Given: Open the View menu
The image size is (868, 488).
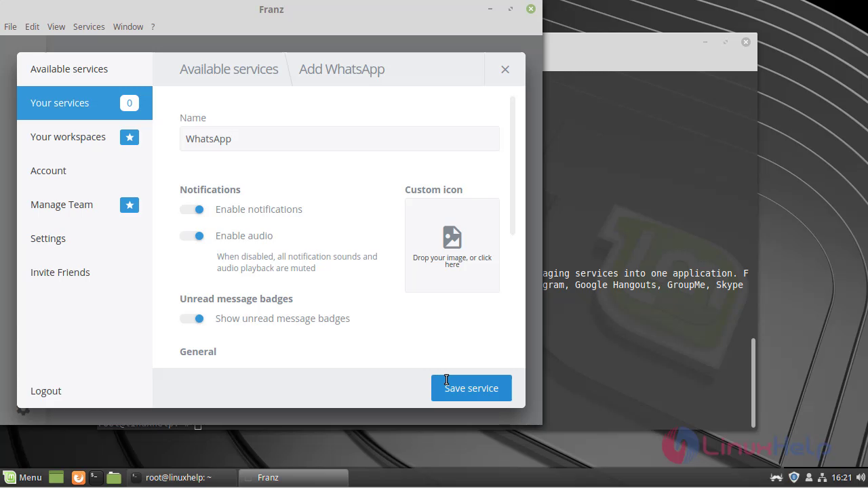Looking at the screenshot, I should point(56,26).
